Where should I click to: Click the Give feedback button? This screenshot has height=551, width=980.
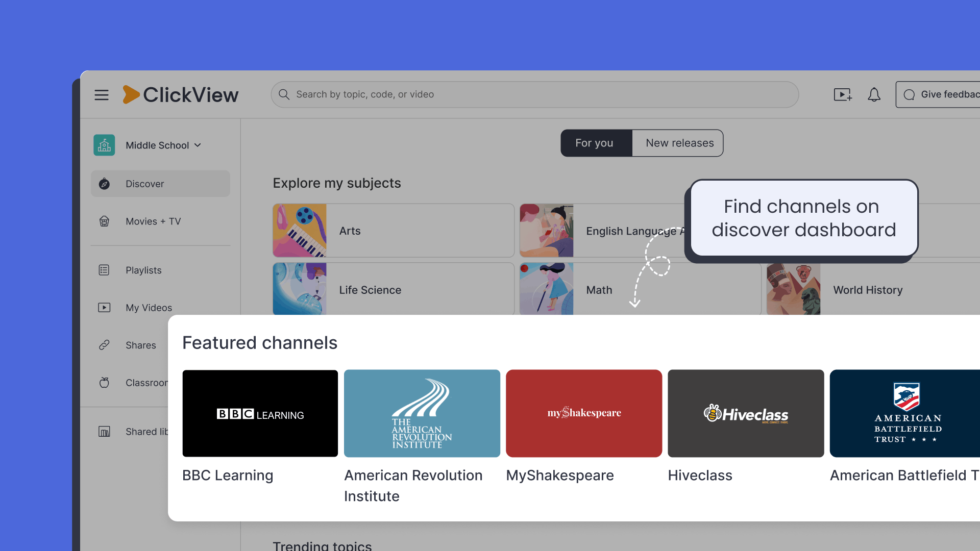[x=938, y=95]
